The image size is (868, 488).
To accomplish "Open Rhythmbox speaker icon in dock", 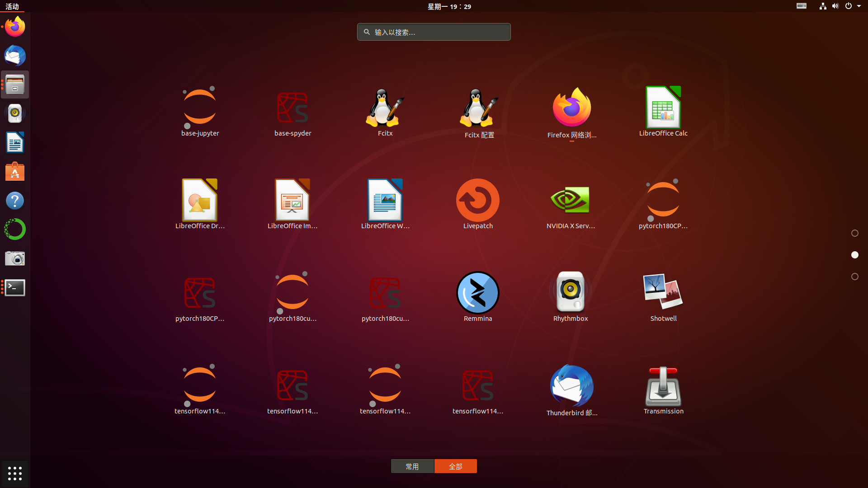I will (15, 113).
